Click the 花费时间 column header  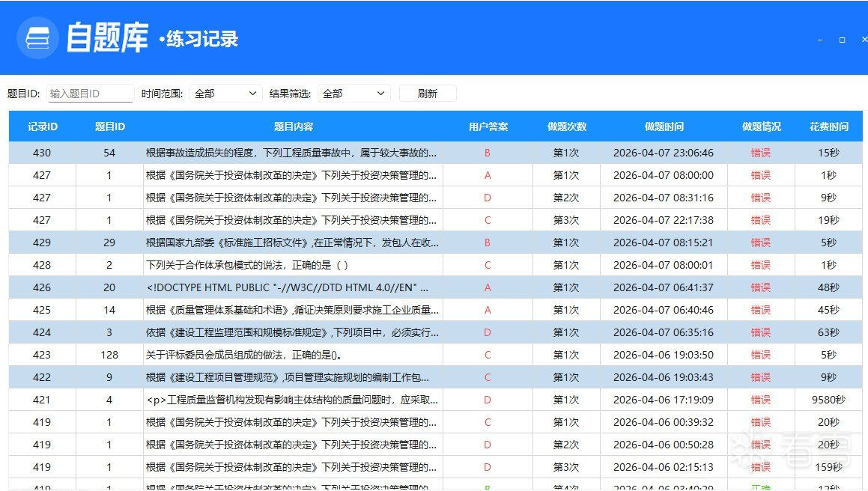(829, 126)
